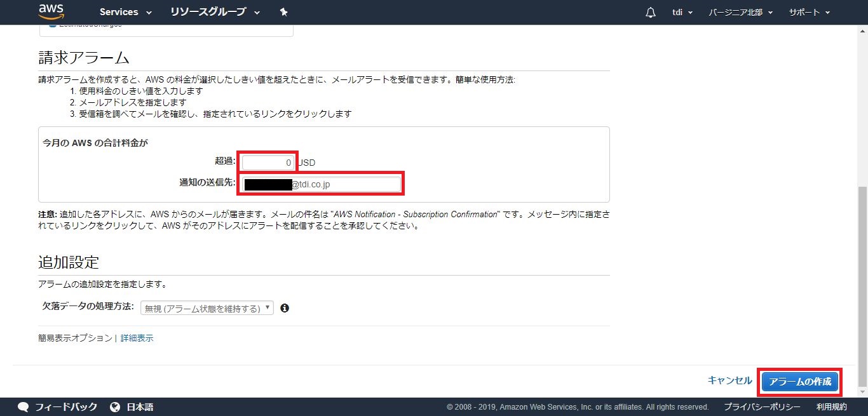Open the サポート menu
Image resolution: width=868 pixels, height=416 pixels.
809,13
